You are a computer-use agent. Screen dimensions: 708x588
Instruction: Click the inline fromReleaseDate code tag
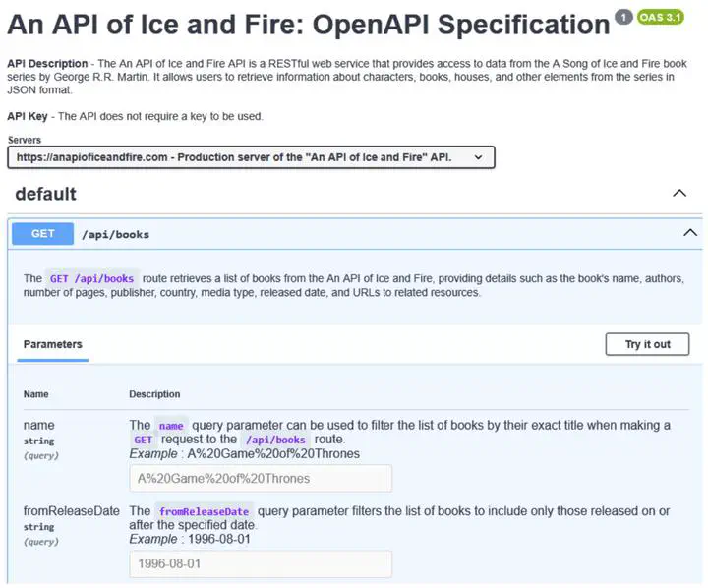click(x=204, y=511)
